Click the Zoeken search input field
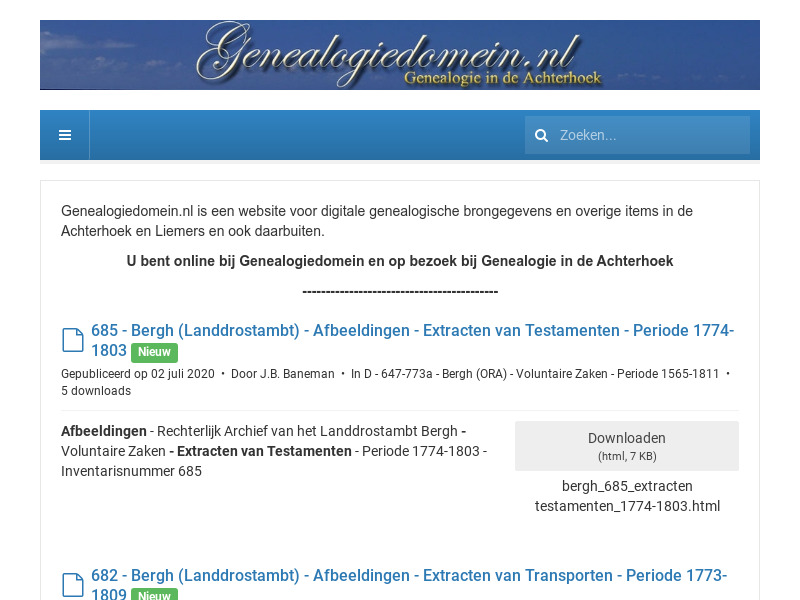Image resolution: width=800 pixels, height=600 pixels. (650, 134)
